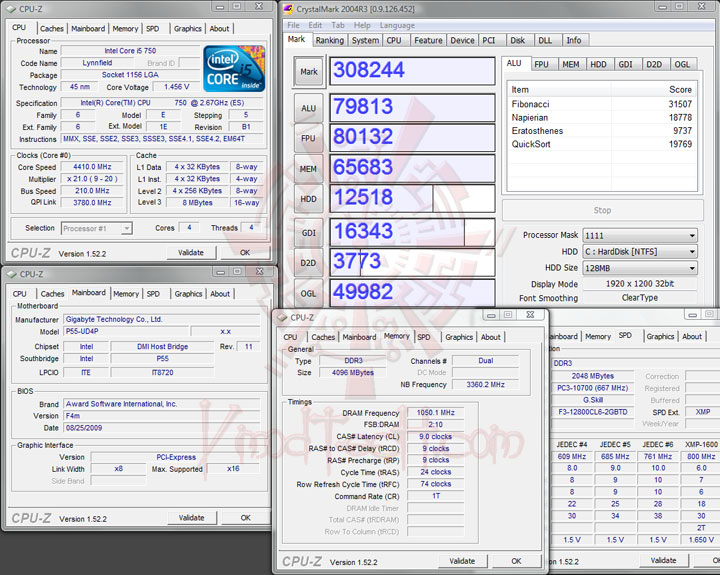Stop the CrystalMark benchmark
720x575 pixels.
[602, 210]
